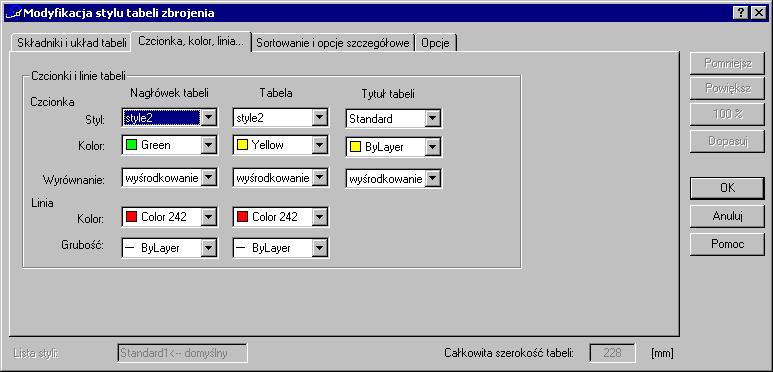Click red swatch in Nagłówek line Color 242

coord(131,217)
